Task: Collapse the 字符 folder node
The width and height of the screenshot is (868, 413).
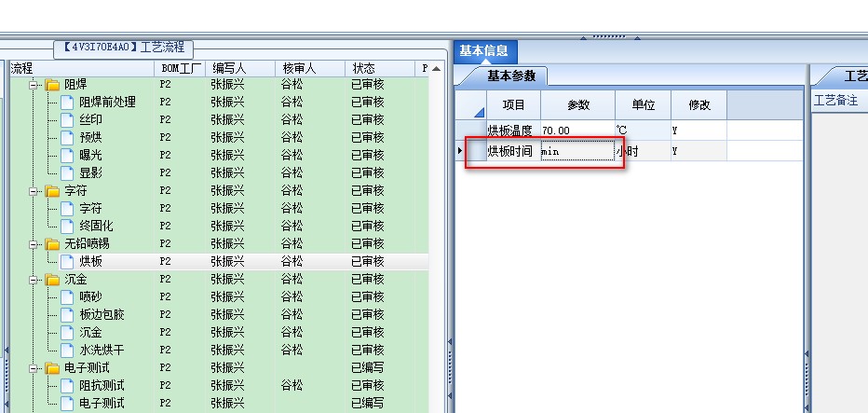Action: [x=34, y=191]
